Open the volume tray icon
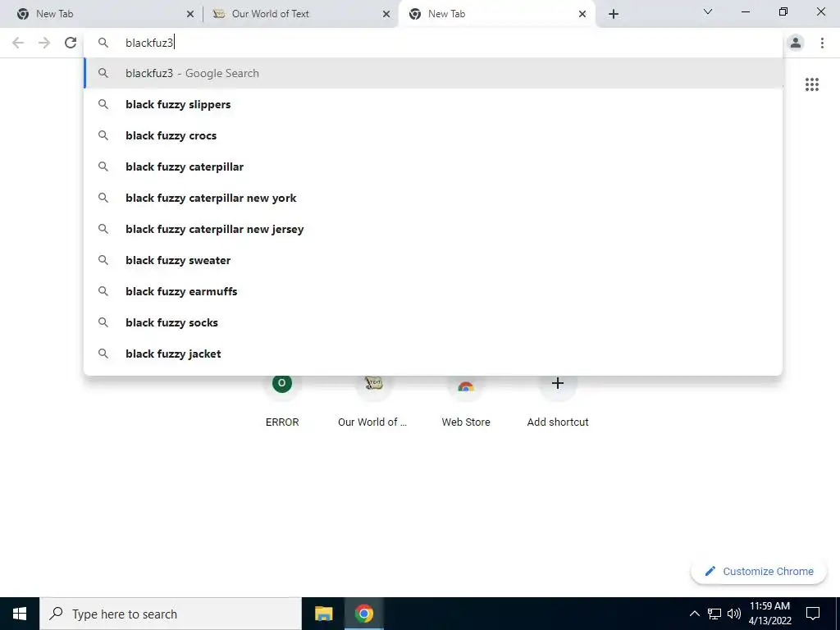Screen dimensions: 840x630 point(734,614)
